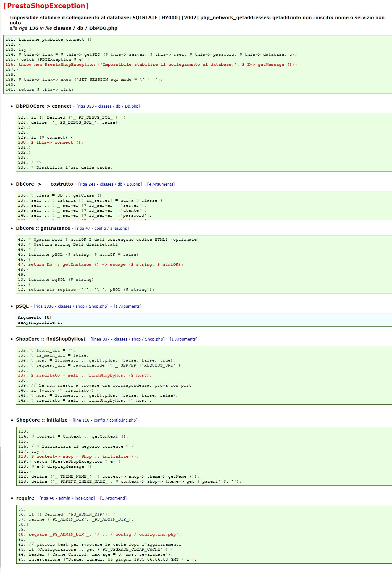Open the 'riga 330 - classes / db / Db.php' link
The height and width of the screenshot is (575, 392).
(108, 106)
